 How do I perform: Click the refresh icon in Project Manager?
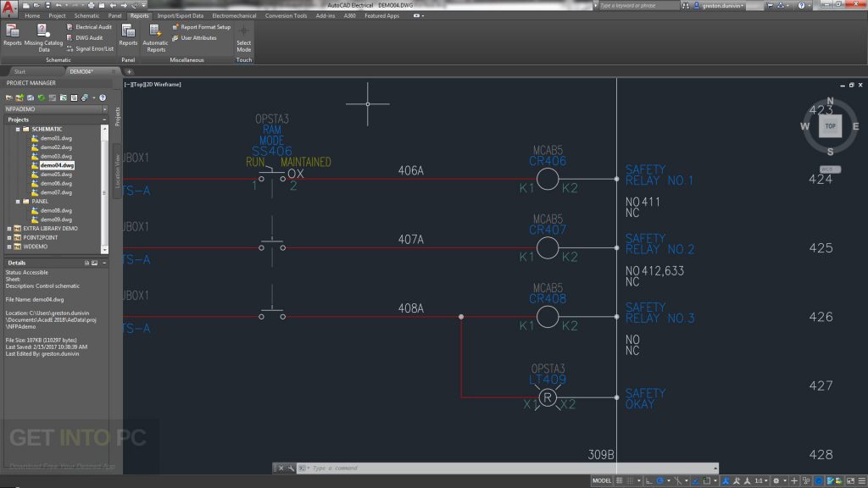(x=41, y=98)
